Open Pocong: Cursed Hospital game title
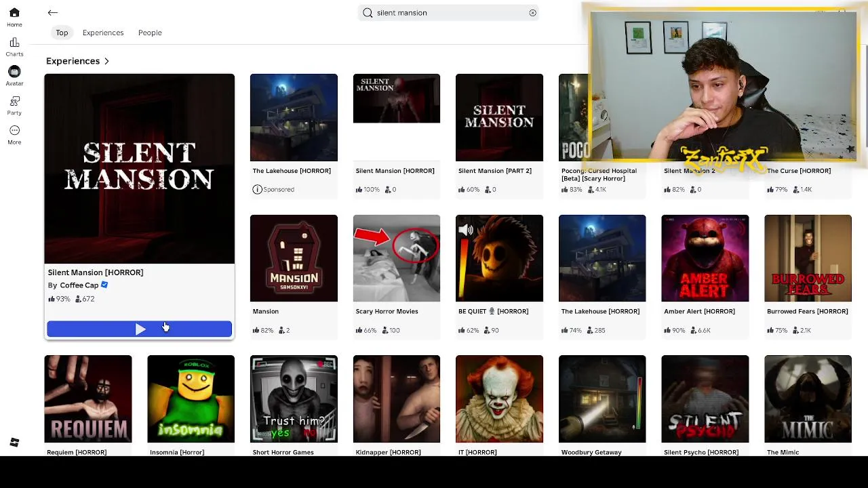This screenshot has height=488, width=868. pos(599,174)
